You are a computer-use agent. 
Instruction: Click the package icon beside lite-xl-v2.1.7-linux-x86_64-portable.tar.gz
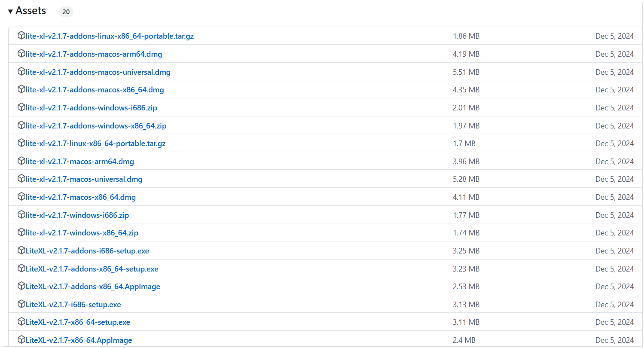point(21,143)
